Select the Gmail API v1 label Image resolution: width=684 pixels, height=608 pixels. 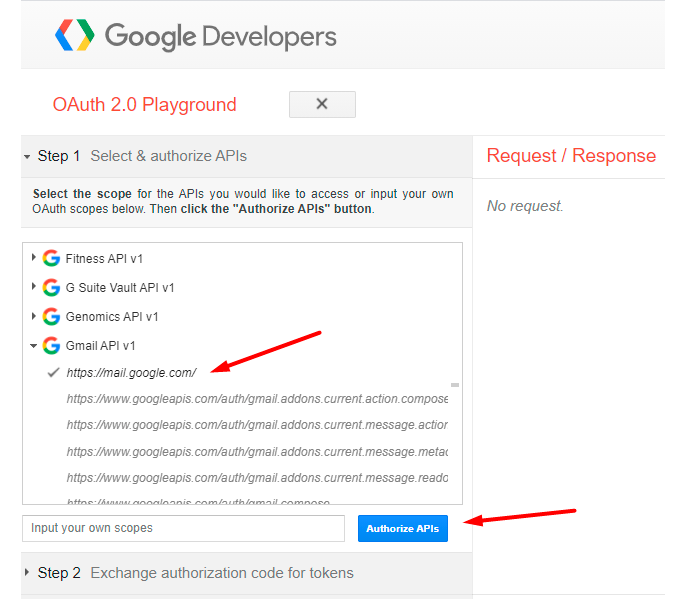pyautogui.click(x=100, y=346)
